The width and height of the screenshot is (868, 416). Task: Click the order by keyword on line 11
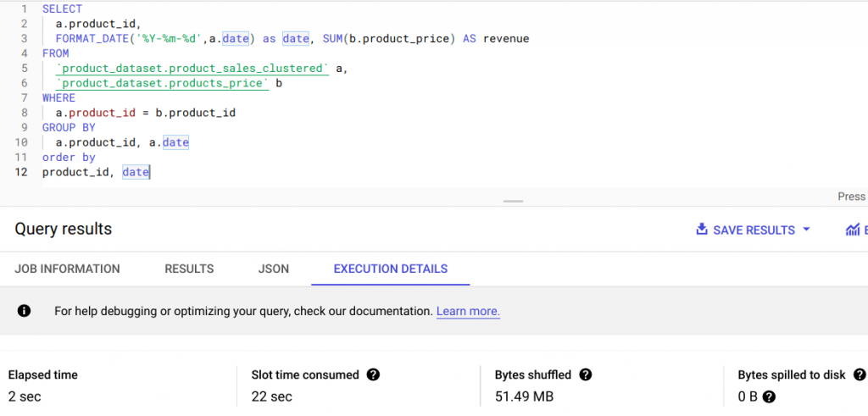[x=69, y=158]
